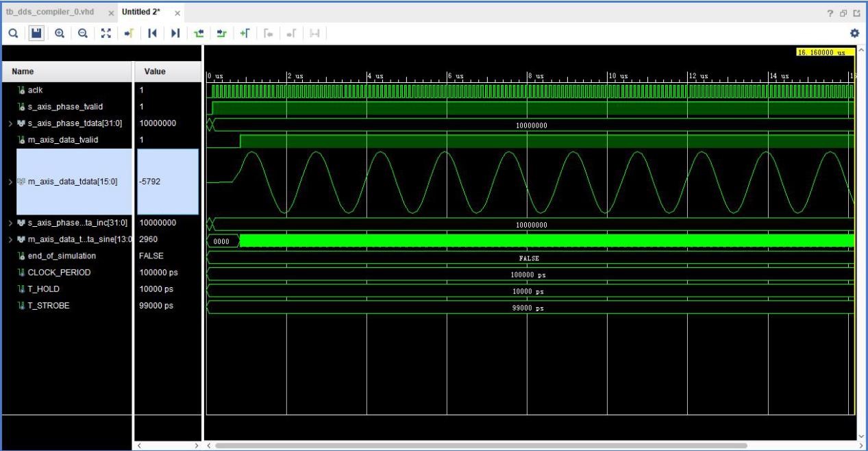Jump to the previous signal transition

[x=153, y=31]
